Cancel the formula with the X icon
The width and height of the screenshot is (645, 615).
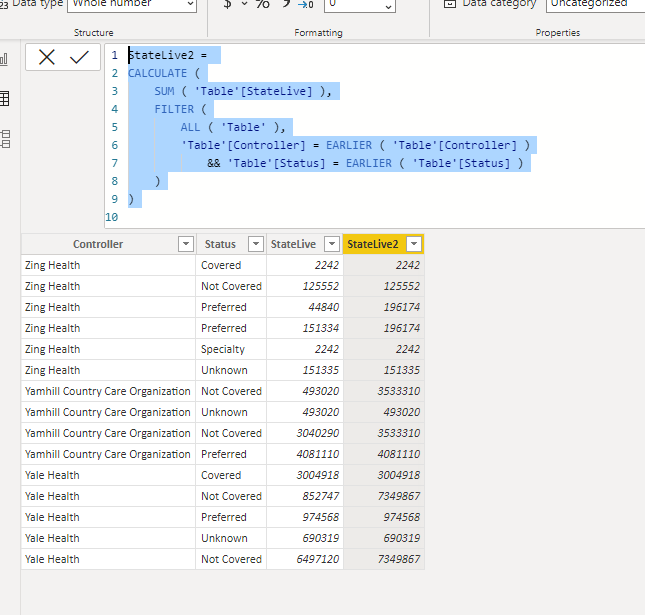(x=46, y=57)
